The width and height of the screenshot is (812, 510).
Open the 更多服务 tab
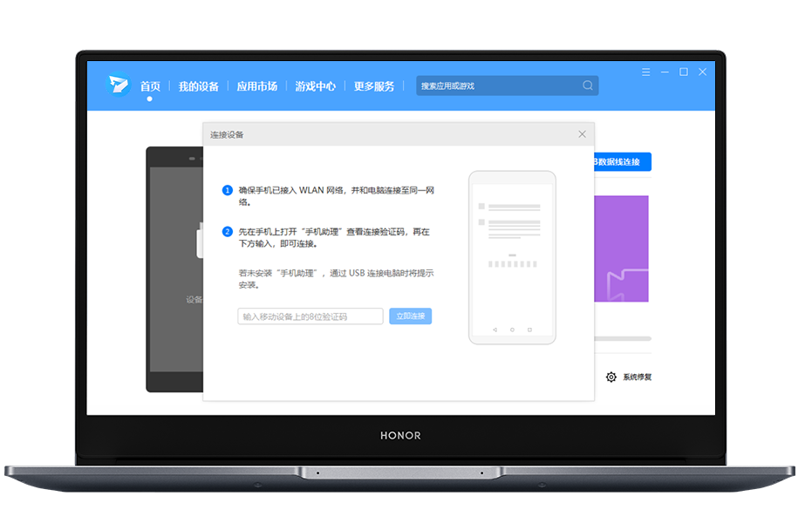click(x=374, y=86)
